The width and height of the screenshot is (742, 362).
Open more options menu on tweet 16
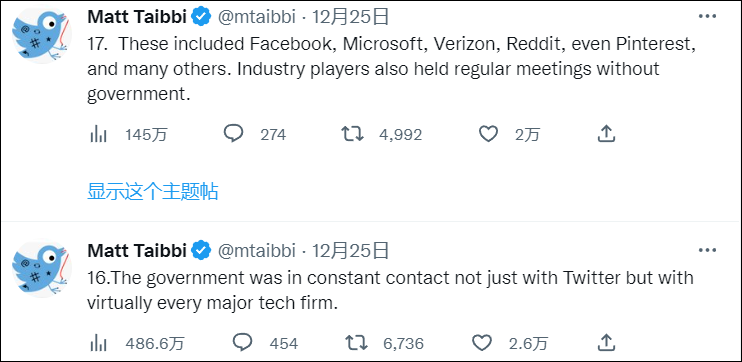(707, 250)
